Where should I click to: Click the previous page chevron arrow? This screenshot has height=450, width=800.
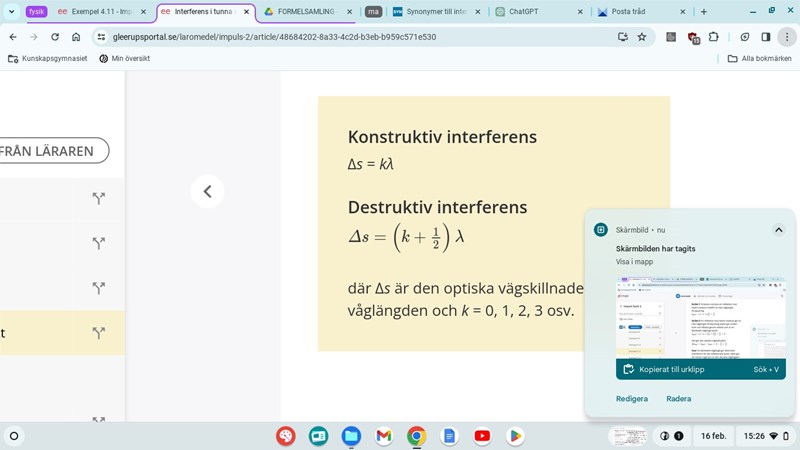[x=207, y=191]
